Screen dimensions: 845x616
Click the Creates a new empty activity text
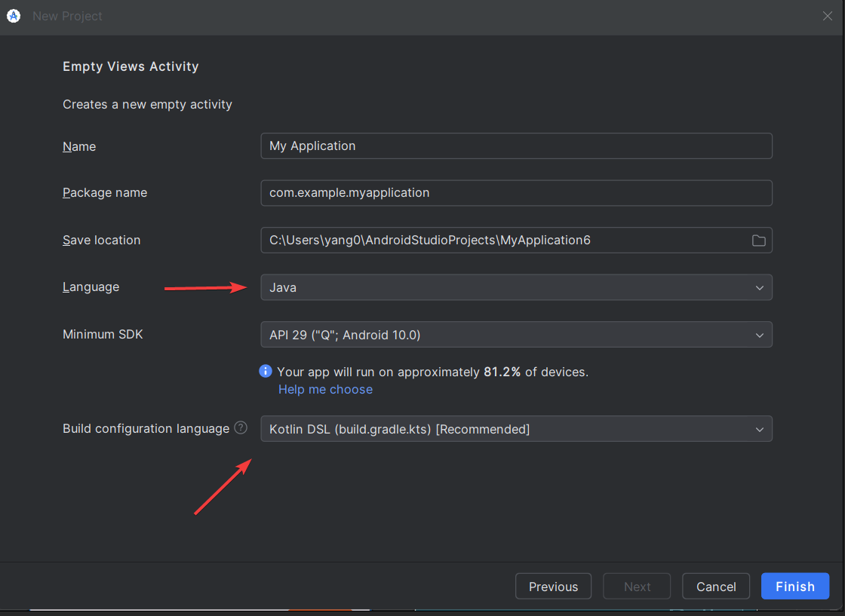[x=147, y=105]
